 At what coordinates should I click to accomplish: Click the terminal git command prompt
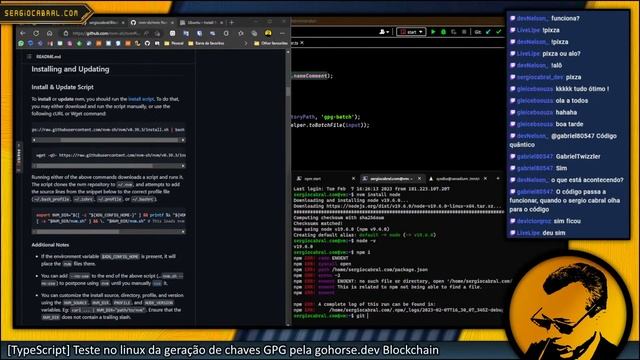click(331, 316)
